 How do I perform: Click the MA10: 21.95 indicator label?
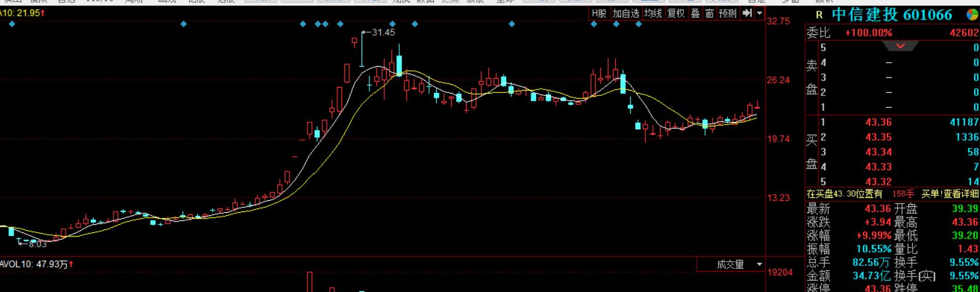pos(21,13)
